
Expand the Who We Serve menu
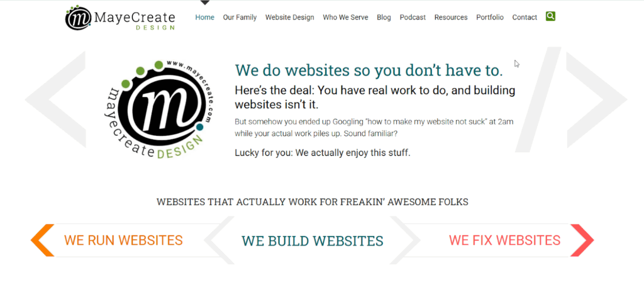(345, 17)
